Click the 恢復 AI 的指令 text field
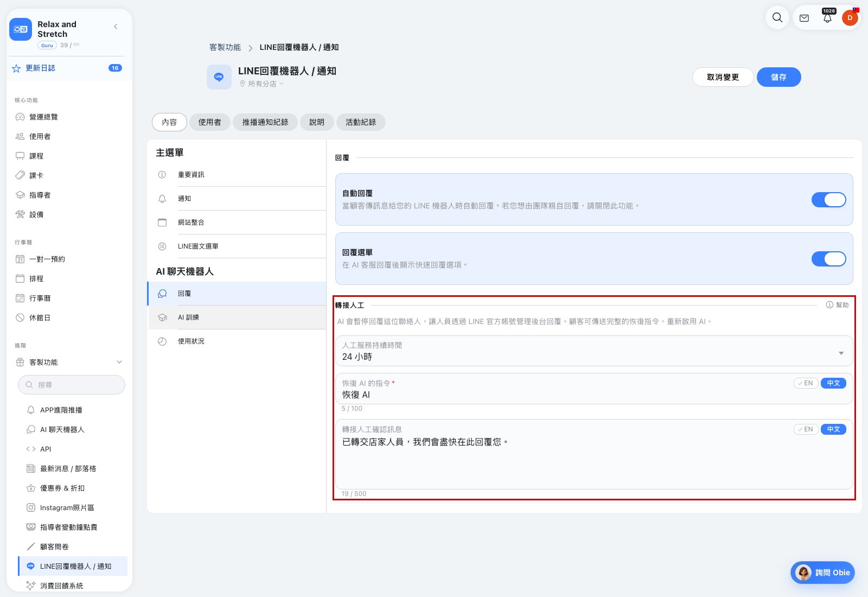This screenshot has height=597, width=868. coord(594,389)
